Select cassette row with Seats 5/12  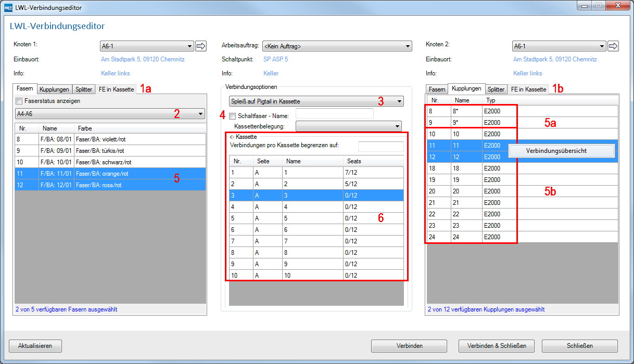pyautogui.click(x=316, y=184)
